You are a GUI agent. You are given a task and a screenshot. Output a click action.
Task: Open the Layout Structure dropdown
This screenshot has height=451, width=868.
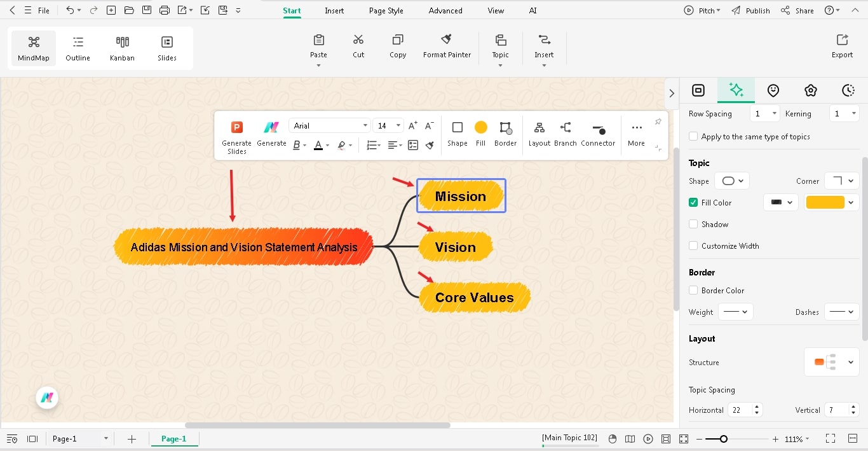point(832,362)
